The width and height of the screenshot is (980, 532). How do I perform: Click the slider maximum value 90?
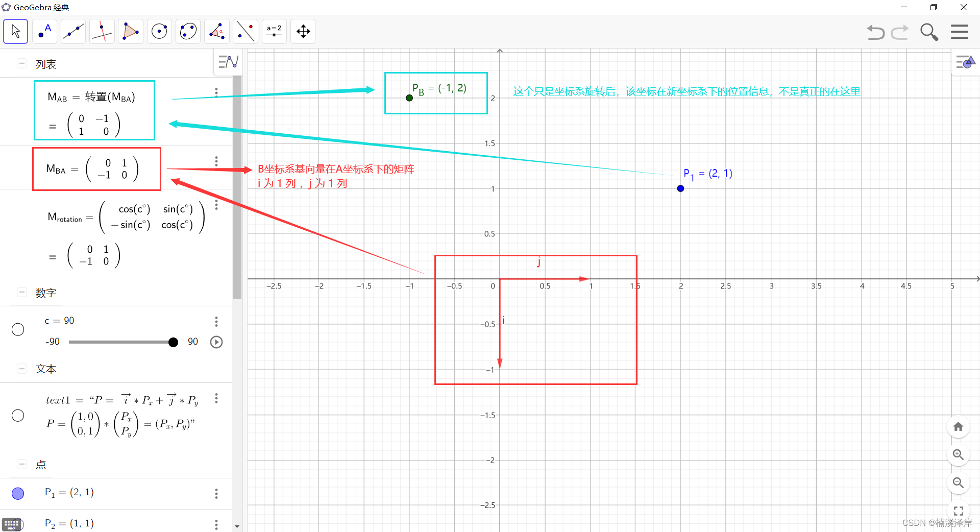tap(193, 342)
